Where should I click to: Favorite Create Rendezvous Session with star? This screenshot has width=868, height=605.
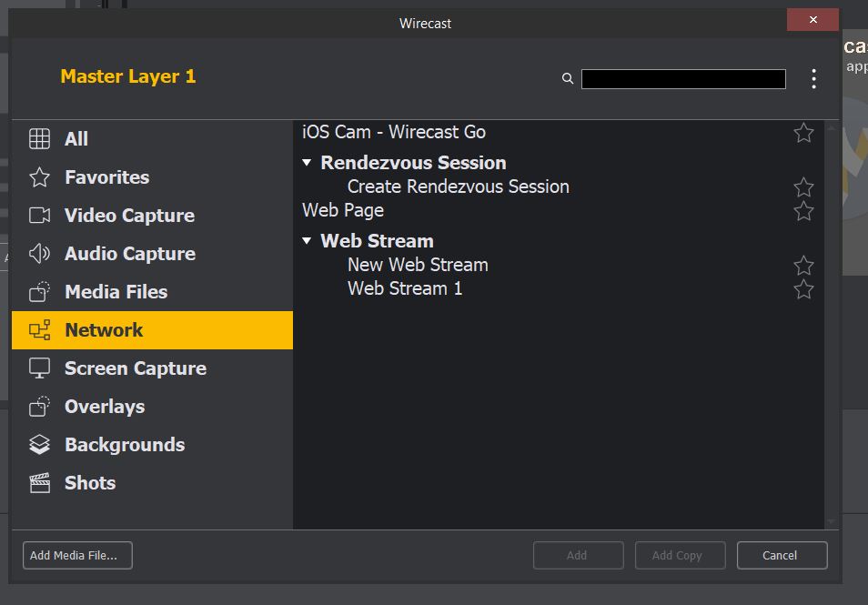803,187
